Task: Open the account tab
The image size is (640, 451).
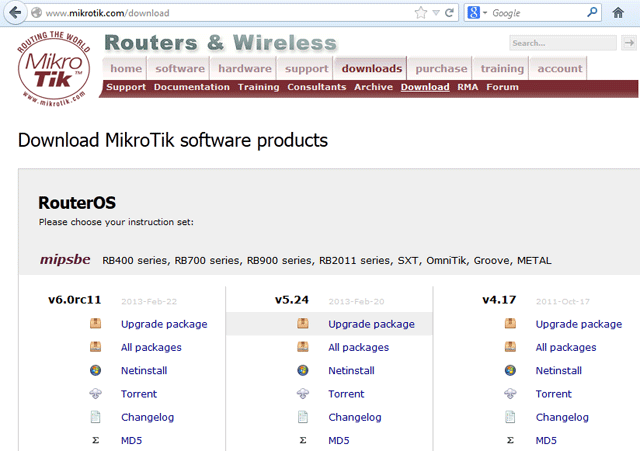Action: point(560,68)
